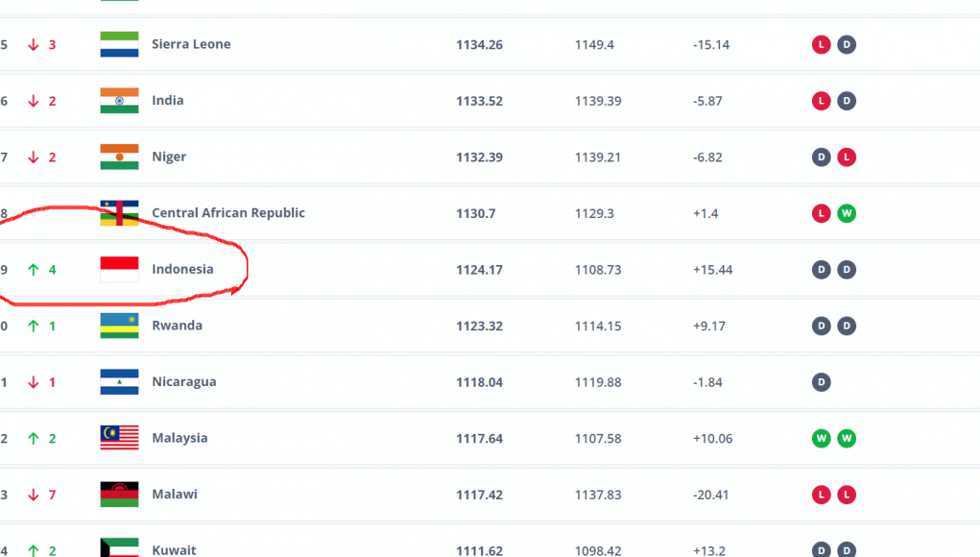The image size is (980, 557).
Task: Click Malaysia's first green W badge
Action: pyautogui.click(x=821, y=438)
